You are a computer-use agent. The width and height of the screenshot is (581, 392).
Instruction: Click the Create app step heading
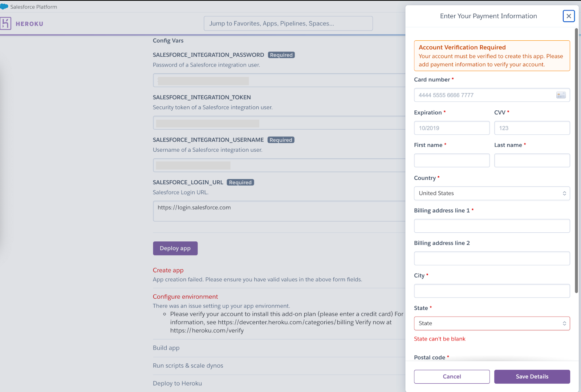[x=168, y=270]
